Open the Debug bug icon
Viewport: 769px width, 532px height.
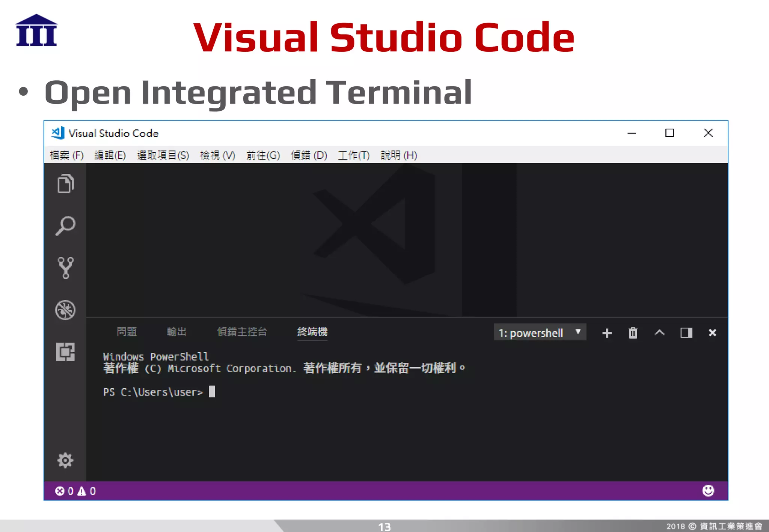[x=65, y=310]
